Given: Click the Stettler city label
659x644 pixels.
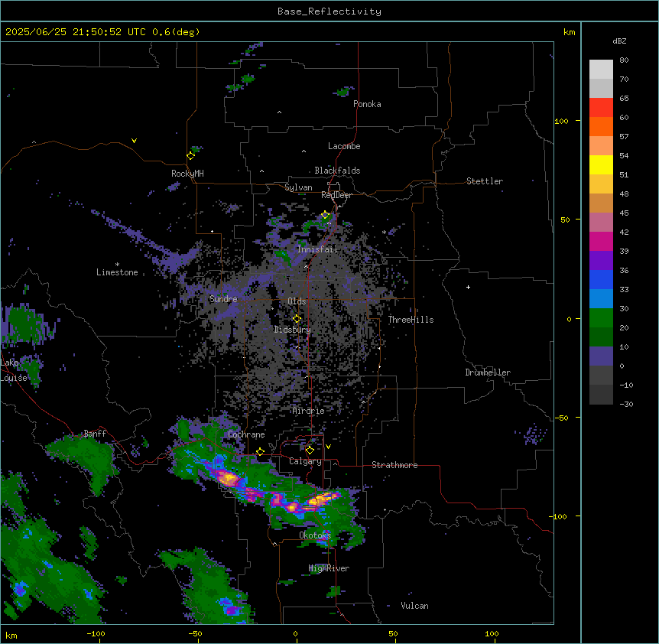Looking at the screenshot, I should [485, 181].
